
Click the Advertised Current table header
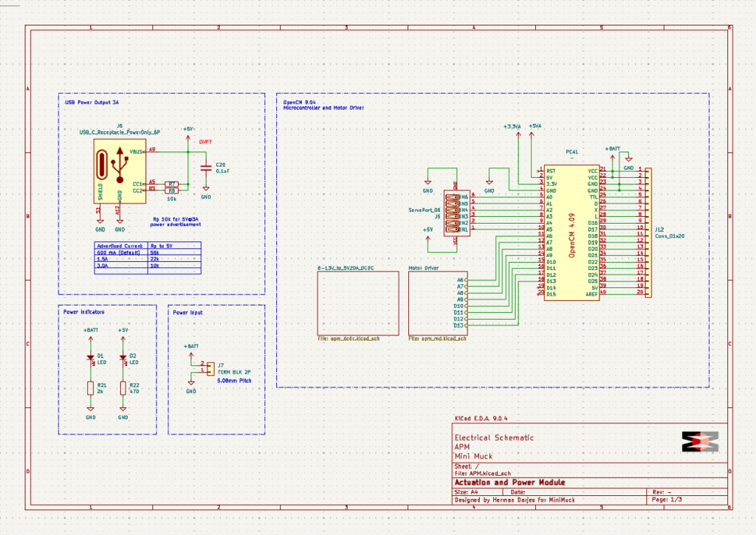click(120, 245)
